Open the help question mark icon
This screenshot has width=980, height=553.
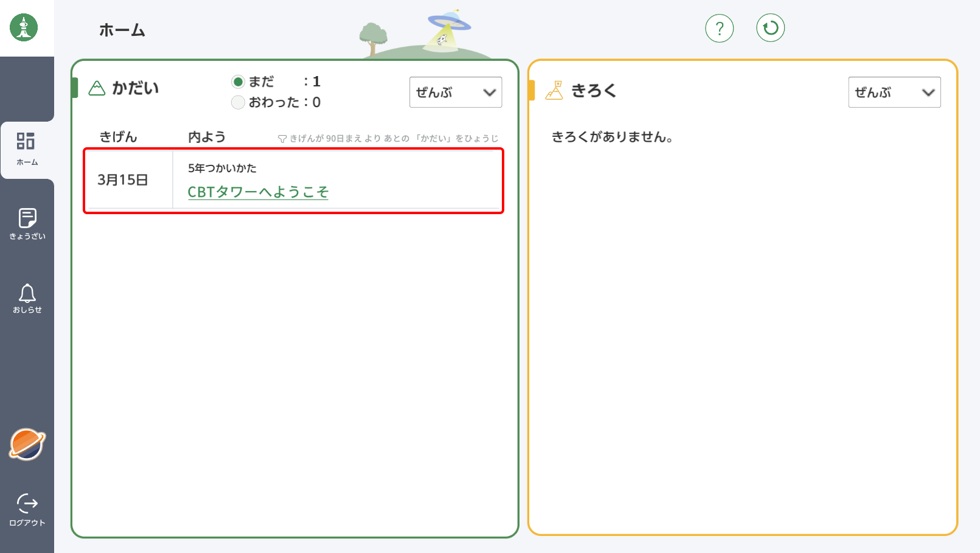tap(719, 28)
